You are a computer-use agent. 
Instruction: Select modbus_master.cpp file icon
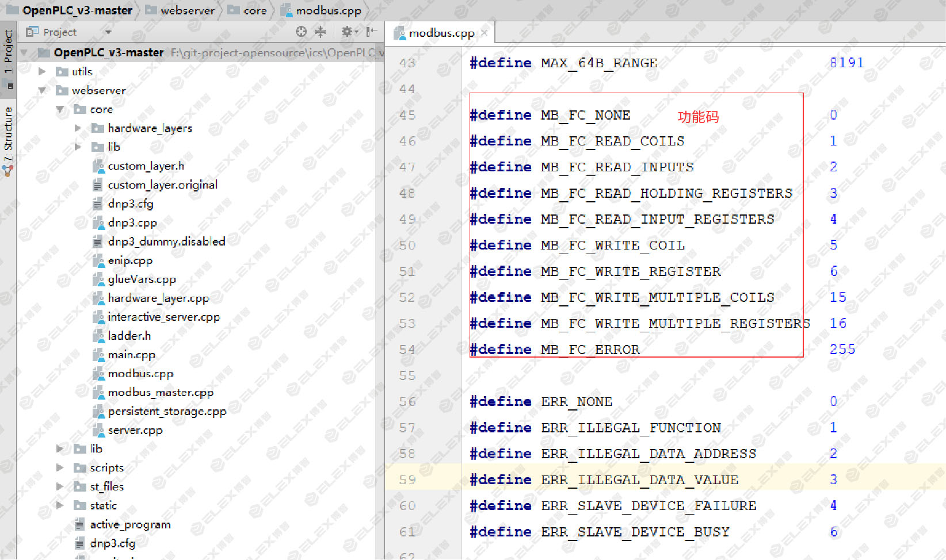click(98, 393)
